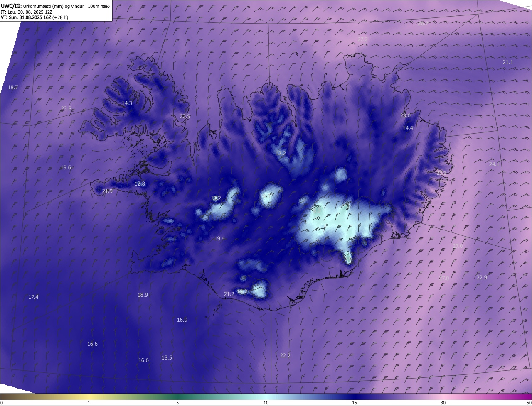Select the 18.5 value label
Screen dimensions: 532x406
[x=167, y=358]
